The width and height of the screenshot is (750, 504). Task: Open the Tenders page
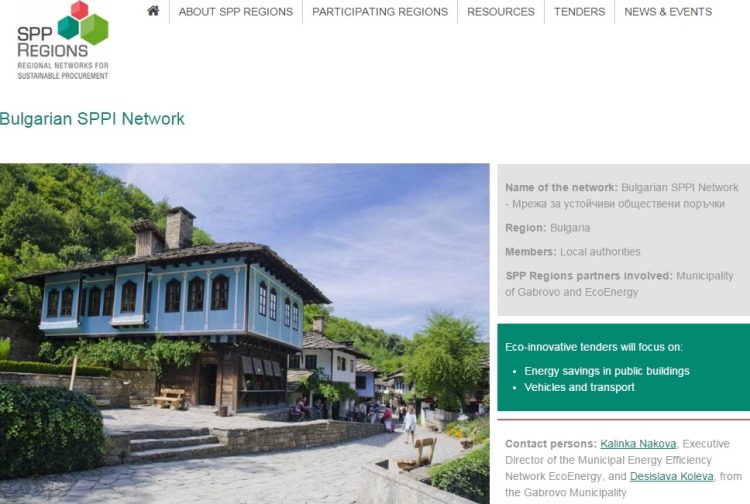(x=579, y=11)
